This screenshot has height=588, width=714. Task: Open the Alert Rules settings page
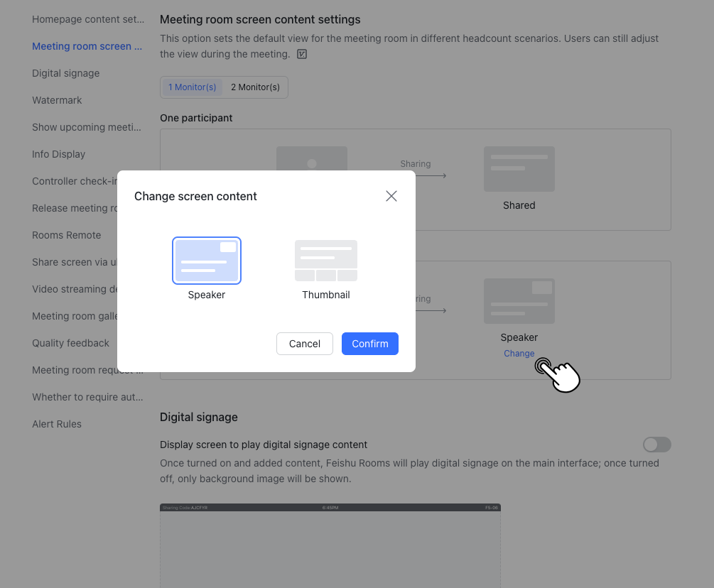[58, 424]
